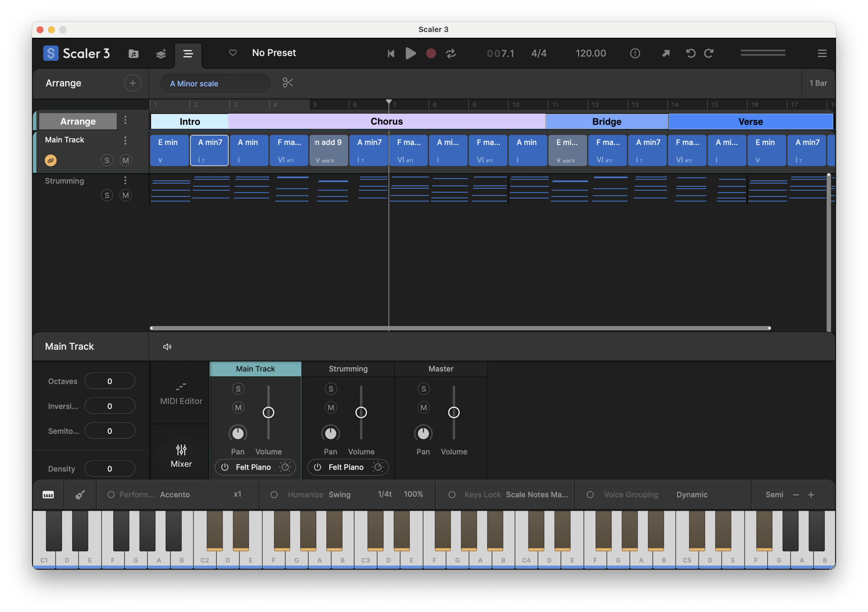Toggle power on Strumming Felt Piano
Image resolution: width=868 pixels, height=612 pixels.
[x=318, y=467]
